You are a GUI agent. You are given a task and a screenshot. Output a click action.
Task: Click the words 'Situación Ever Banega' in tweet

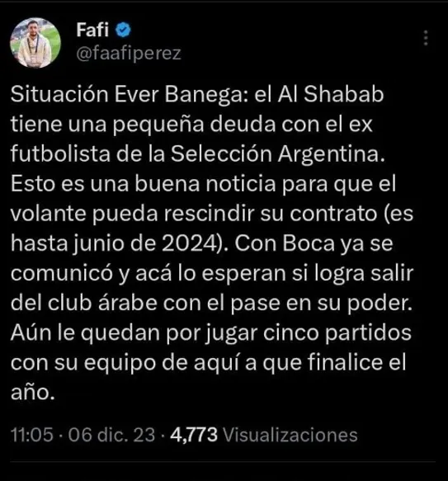click(x=127, y=94)
